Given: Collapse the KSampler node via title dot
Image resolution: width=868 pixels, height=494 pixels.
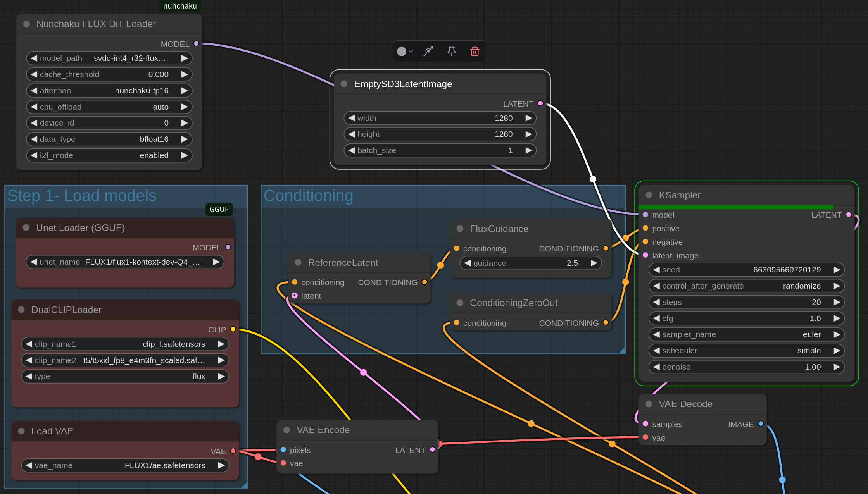Looking at the screenshot, I should tap(649, 195).
